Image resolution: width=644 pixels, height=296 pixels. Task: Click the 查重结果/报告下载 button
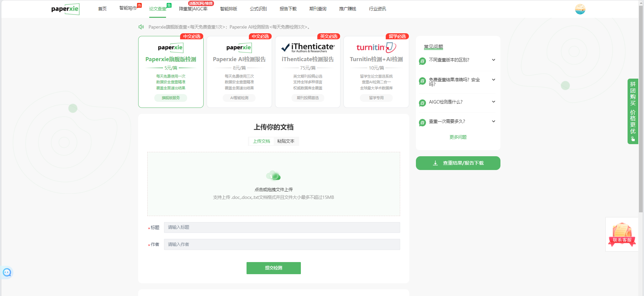[x=458, y=163]
